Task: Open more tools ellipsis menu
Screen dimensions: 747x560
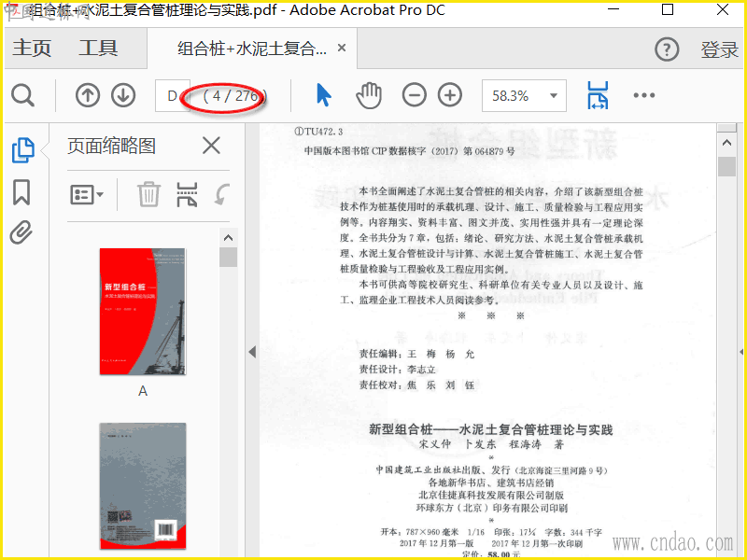Action: [x=644, y=95]
